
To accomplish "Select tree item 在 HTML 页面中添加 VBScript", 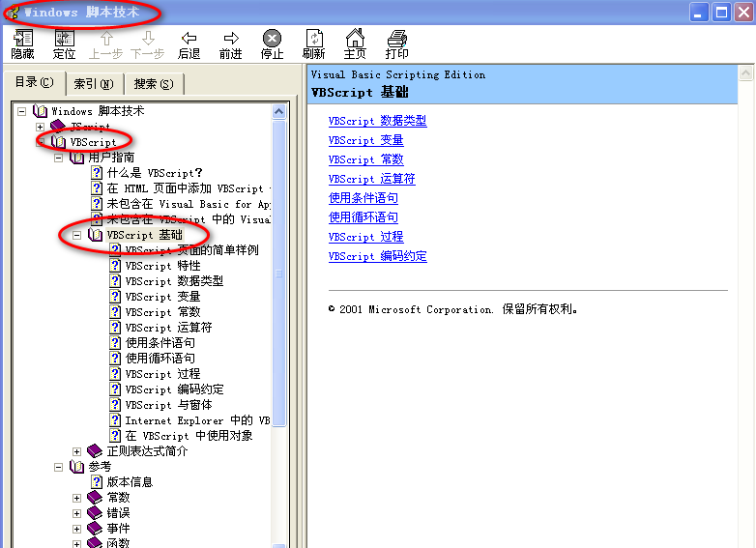I will pos(189,188).
